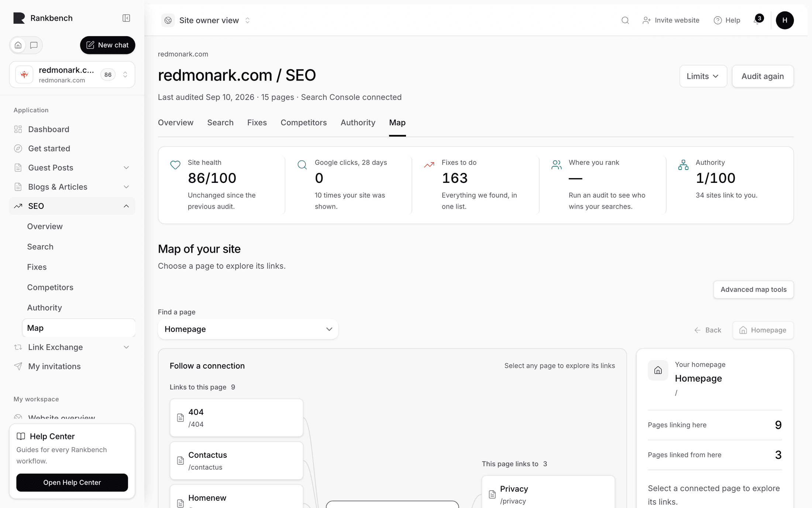This screenshot has height=508, width=812.
Task: Switch to the Authority tab
Action: pos(358,123)
